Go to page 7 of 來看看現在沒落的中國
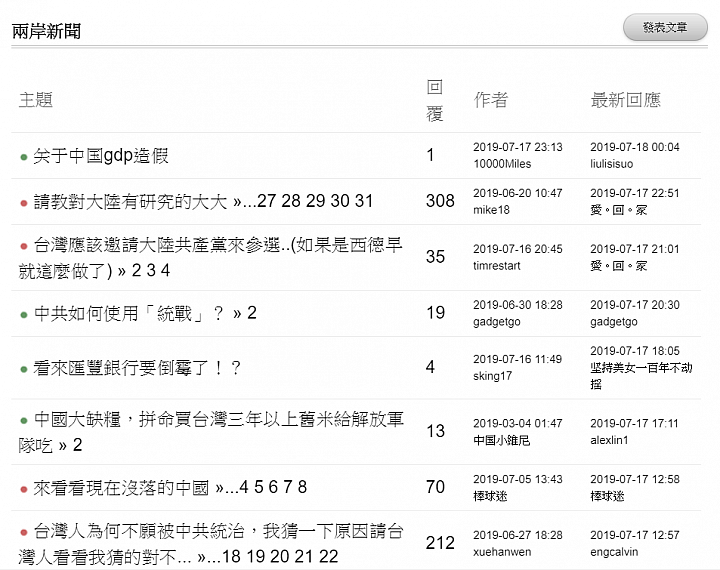Viewport: 720px width, 570px height. pyautogui.click(x=288, y=487)
